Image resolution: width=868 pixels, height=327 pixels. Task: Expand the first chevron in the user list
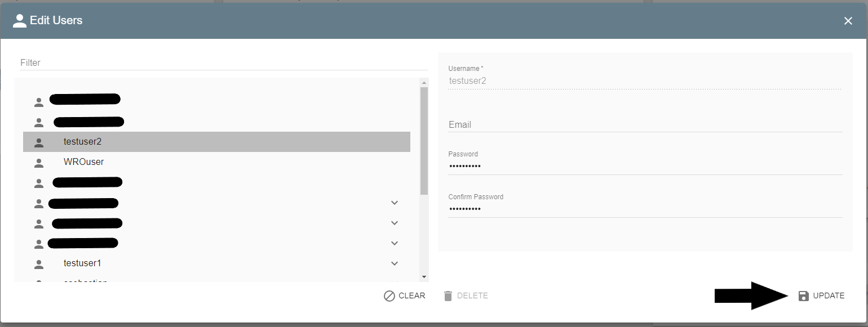tap(395, 203)
